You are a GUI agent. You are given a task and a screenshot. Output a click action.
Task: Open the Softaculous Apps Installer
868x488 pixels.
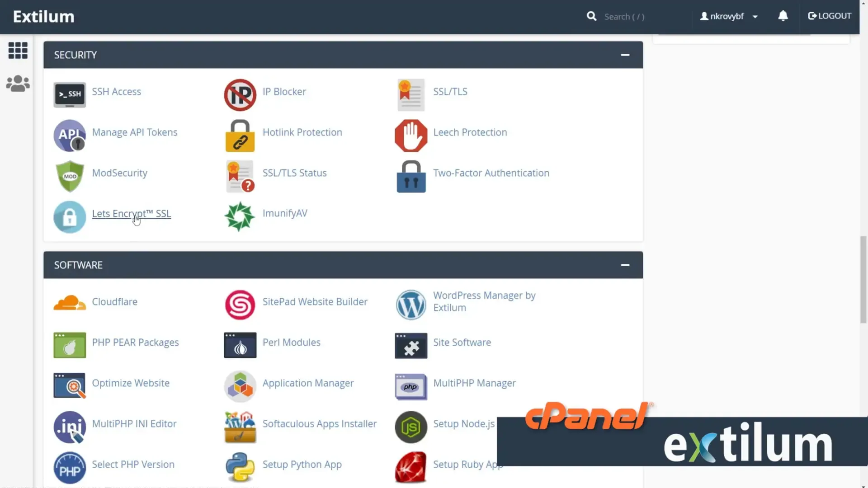coord(319,423)
